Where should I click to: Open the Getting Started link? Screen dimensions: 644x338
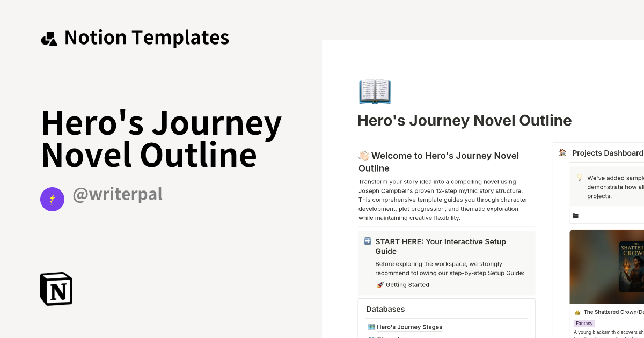tap(407, 285)
